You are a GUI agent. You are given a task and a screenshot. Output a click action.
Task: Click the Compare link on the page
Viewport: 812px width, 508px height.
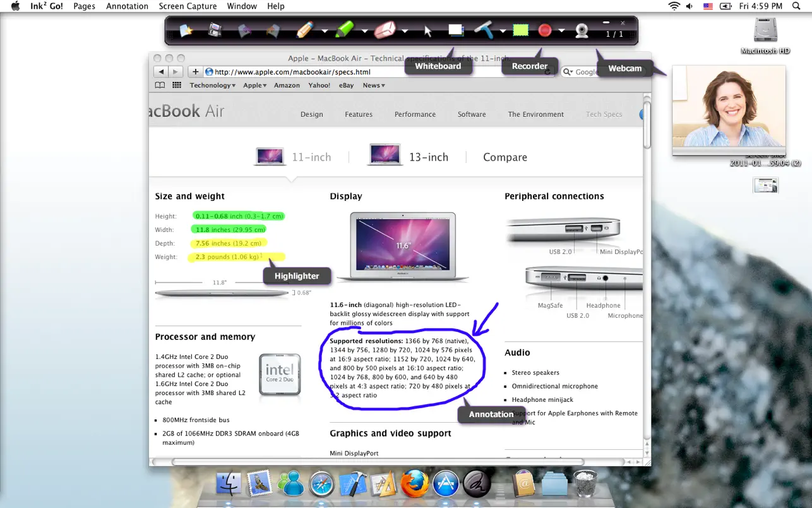click(x=505, y=157)
